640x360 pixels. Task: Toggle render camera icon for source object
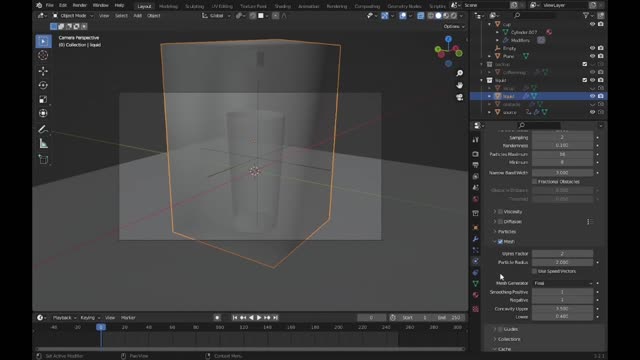(x=601, y=112)
